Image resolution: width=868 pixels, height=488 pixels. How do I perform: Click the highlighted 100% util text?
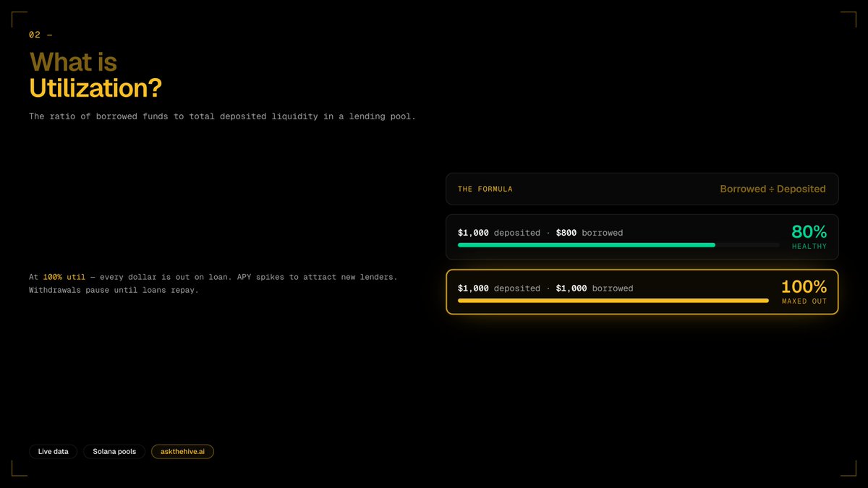(64, 277)
